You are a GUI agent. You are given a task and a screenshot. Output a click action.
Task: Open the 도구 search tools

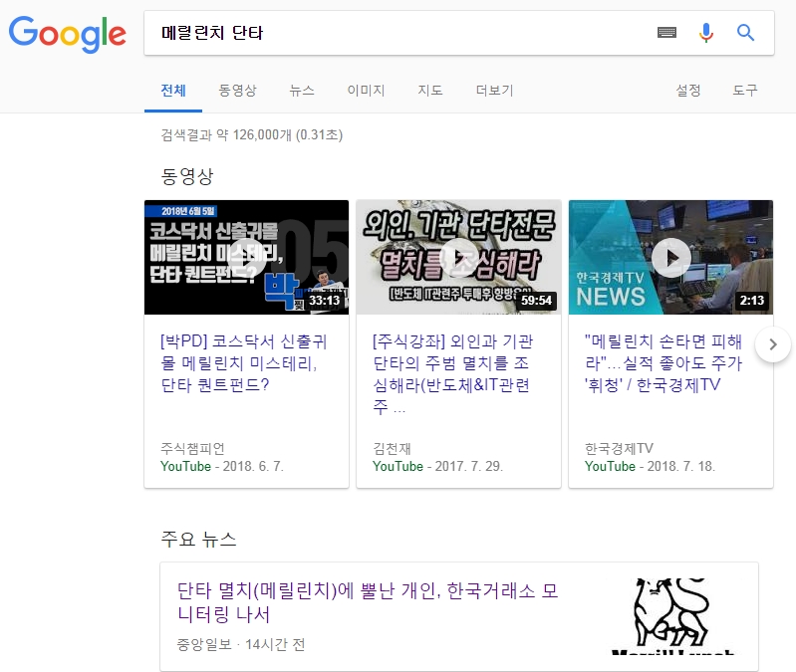click(745, 91)
